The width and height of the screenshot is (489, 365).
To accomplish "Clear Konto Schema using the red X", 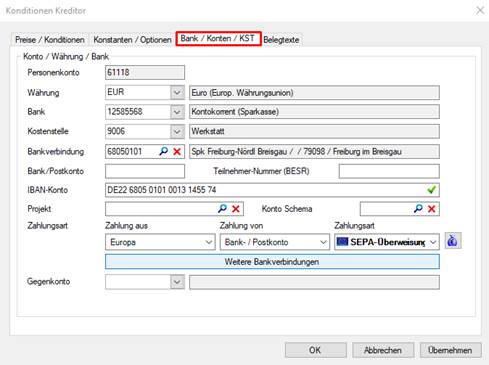I will tap(432, 209).
